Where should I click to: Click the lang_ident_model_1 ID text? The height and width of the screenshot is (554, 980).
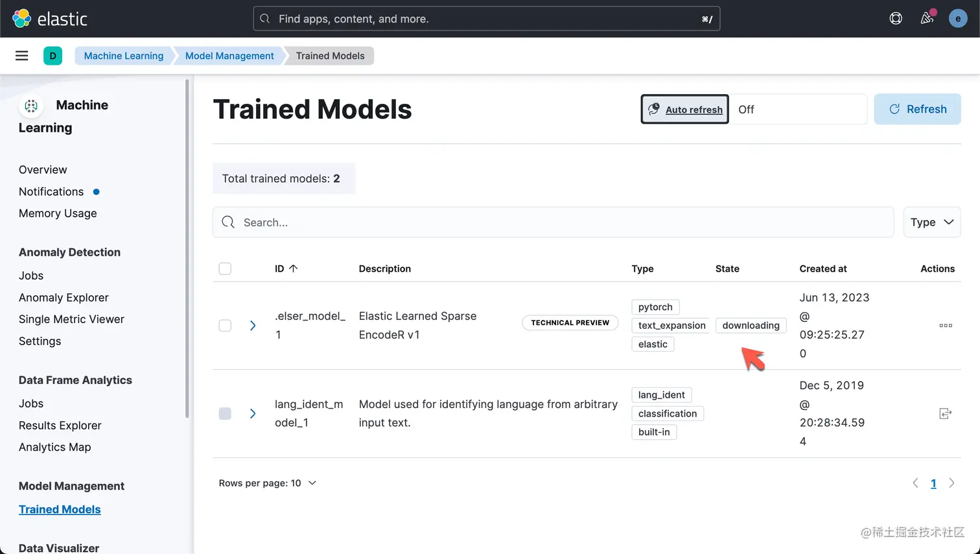pyautogui.click(x=309, y=413)
